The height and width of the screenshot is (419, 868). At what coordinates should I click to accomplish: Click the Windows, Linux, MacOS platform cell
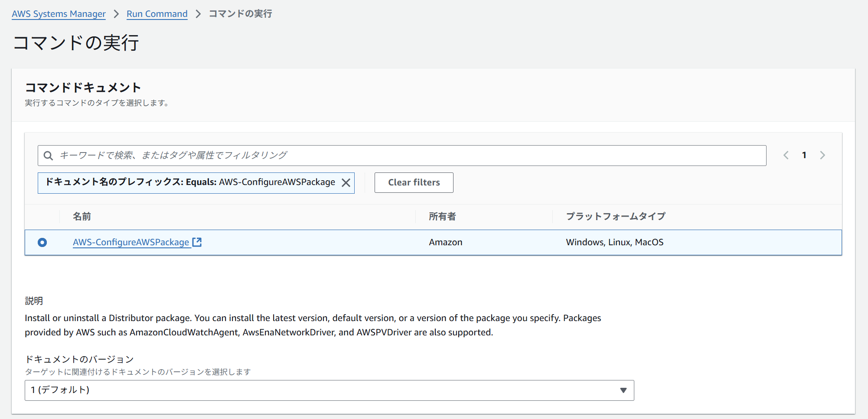coord(615,242)
